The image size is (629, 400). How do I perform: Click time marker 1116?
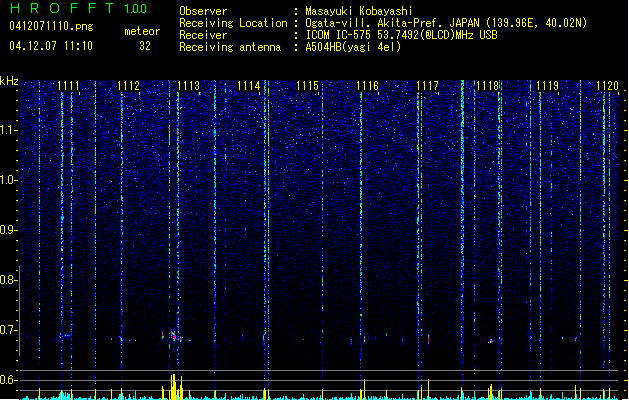[367, 86]
